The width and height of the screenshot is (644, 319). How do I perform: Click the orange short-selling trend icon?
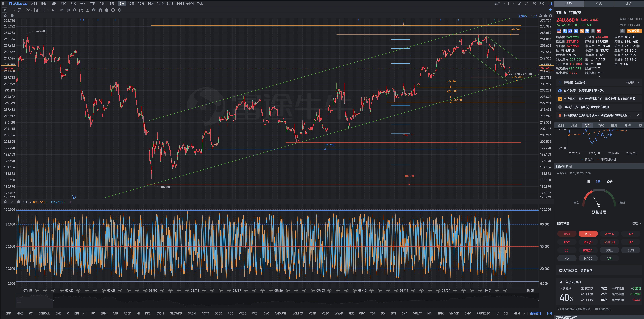(x=581, y=31)
